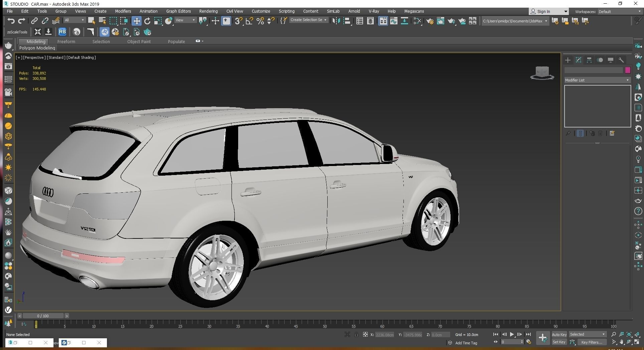This screenshot has height=350, width=644.
Task: Open the Modify command panel tab
Action: click(x=579, y=60)
